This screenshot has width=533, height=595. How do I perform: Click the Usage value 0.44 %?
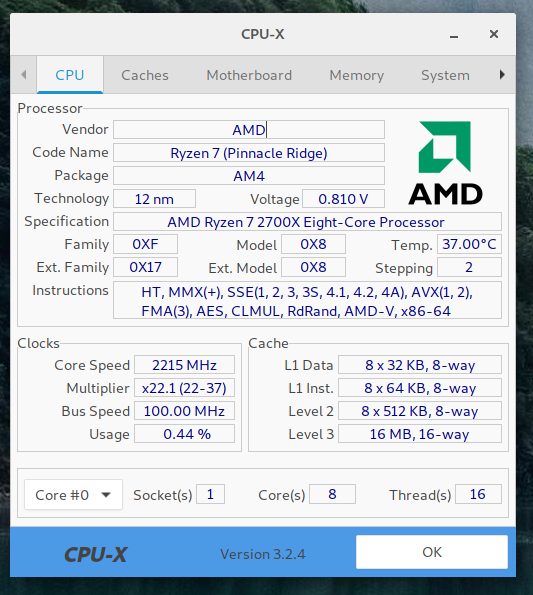pyautogui.click(x=184, y=434)
